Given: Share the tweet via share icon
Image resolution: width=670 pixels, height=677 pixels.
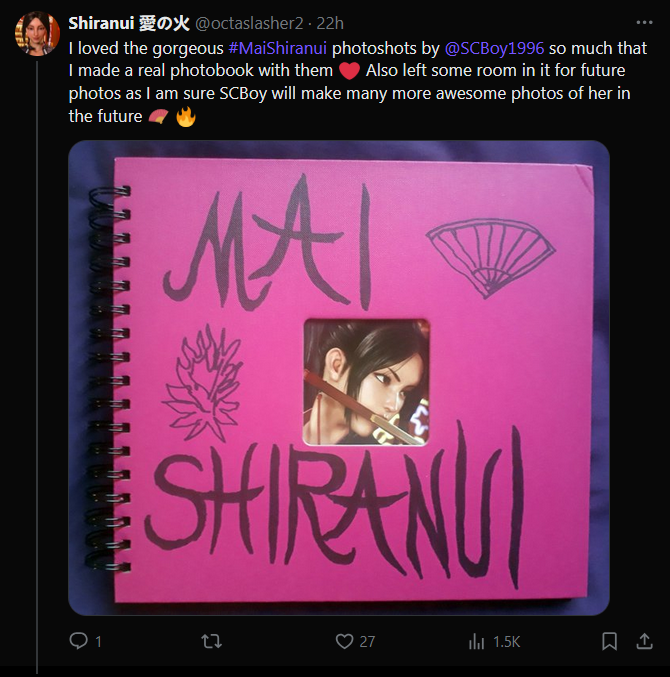Looking at the screenshot, I should tap(644, 641).
